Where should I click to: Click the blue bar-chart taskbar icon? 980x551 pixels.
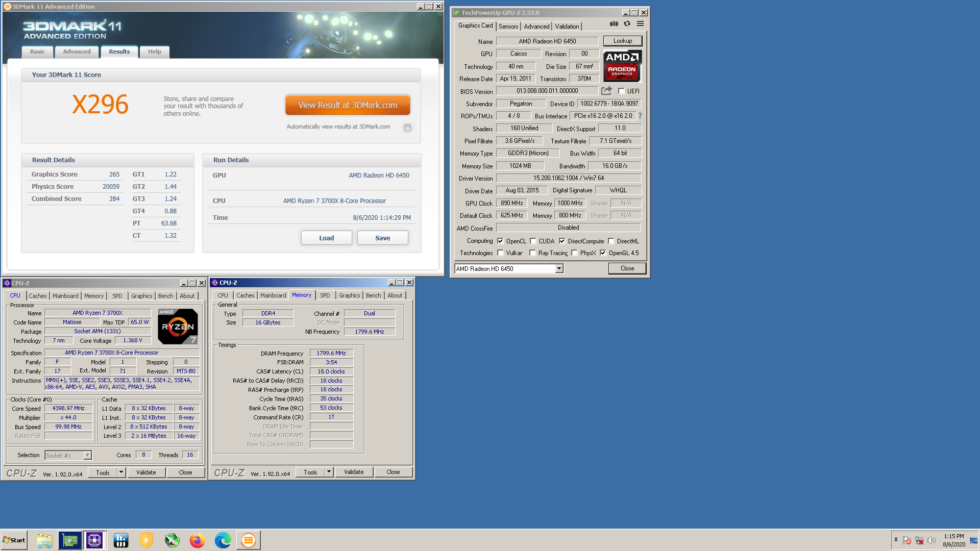click(x=121, y=540)
